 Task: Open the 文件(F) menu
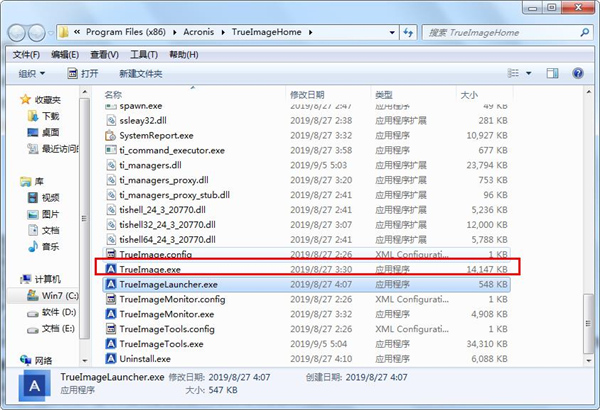click(x=26, y=55)
